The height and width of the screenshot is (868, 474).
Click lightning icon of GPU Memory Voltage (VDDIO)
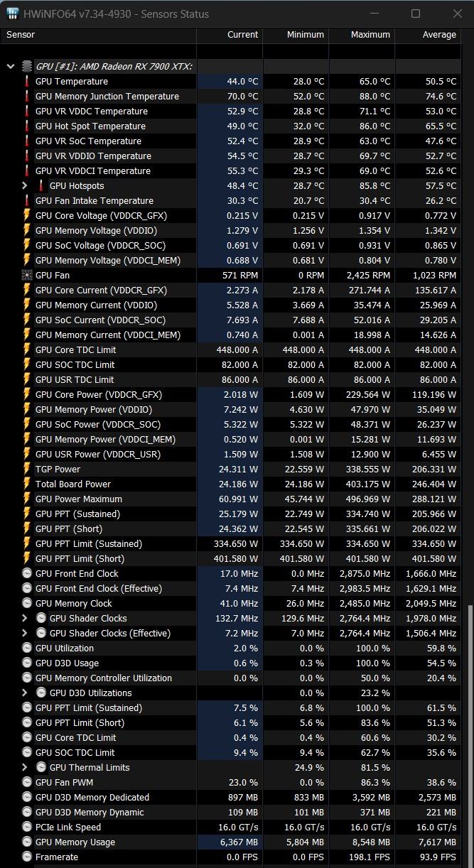point(27,230)
